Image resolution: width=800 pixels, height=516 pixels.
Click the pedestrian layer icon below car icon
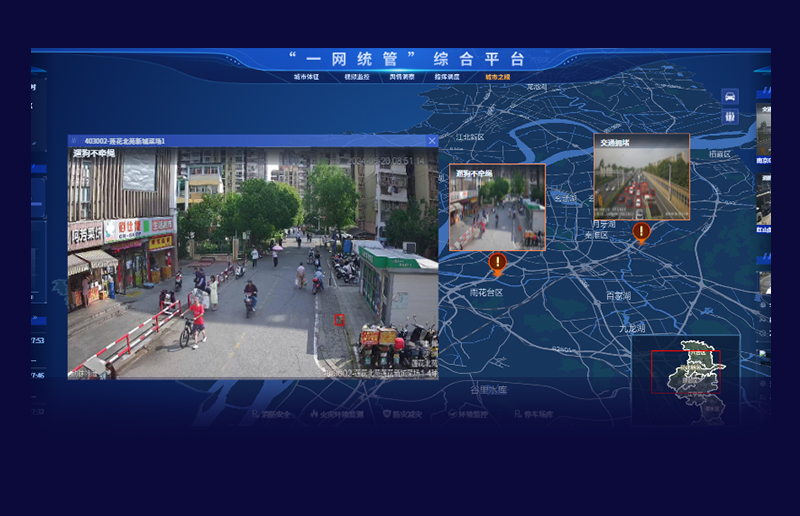pyautogui.click(x=730, y=116)
